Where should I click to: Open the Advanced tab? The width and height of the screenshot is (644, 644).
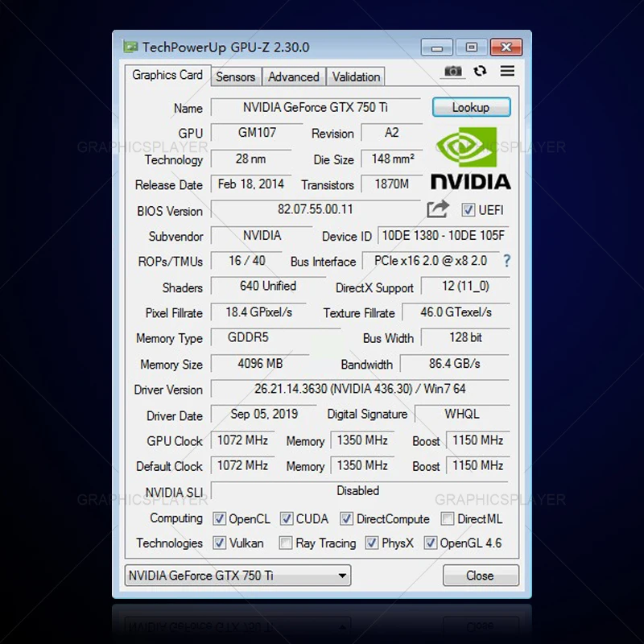click(293, 76)
